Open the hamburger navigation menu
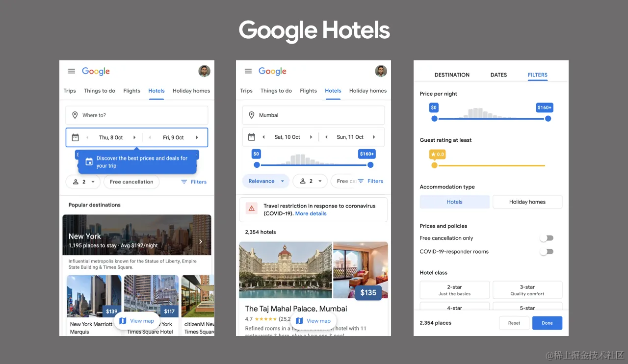 tap(71, 71)
